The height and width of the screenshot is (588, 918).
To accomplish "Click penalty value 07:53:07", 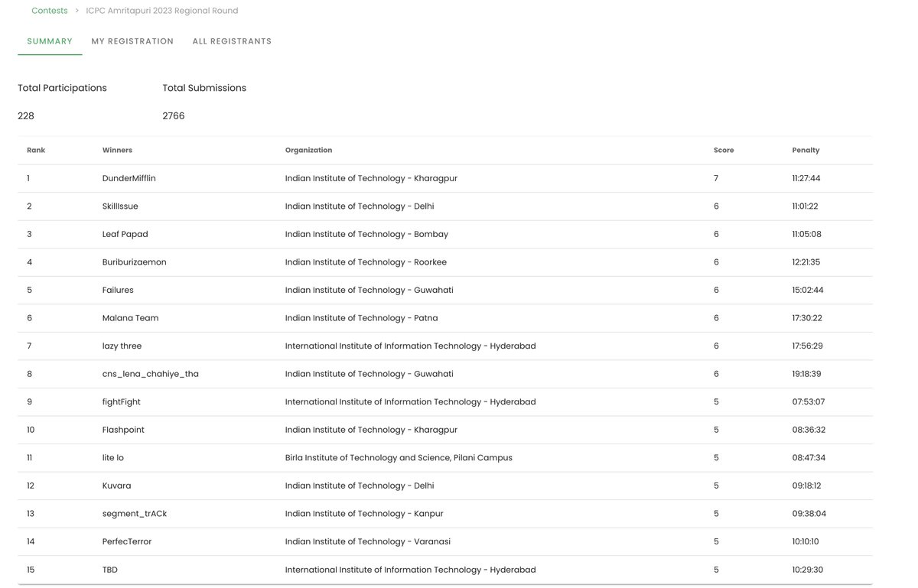I will (809, 402).
